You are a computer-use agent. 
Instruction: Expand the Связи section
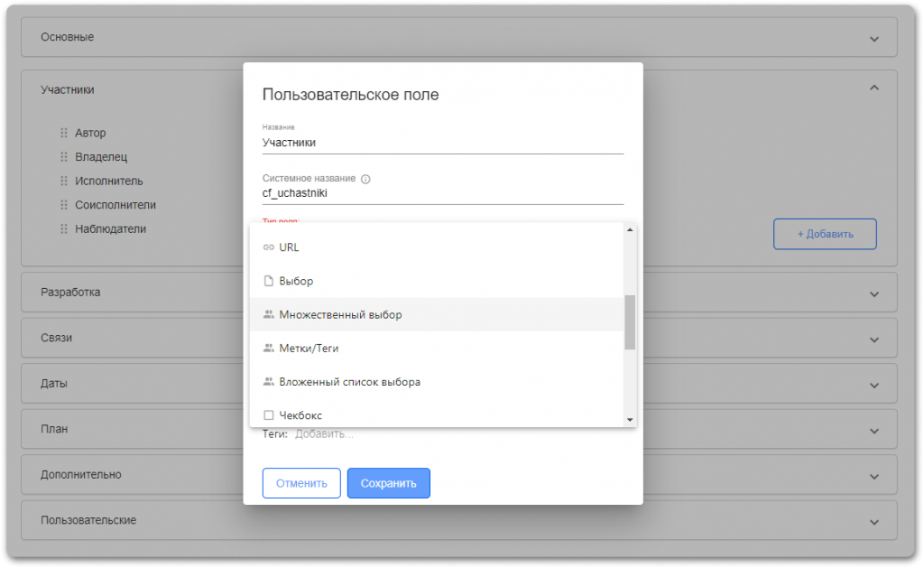click(873, 340)
